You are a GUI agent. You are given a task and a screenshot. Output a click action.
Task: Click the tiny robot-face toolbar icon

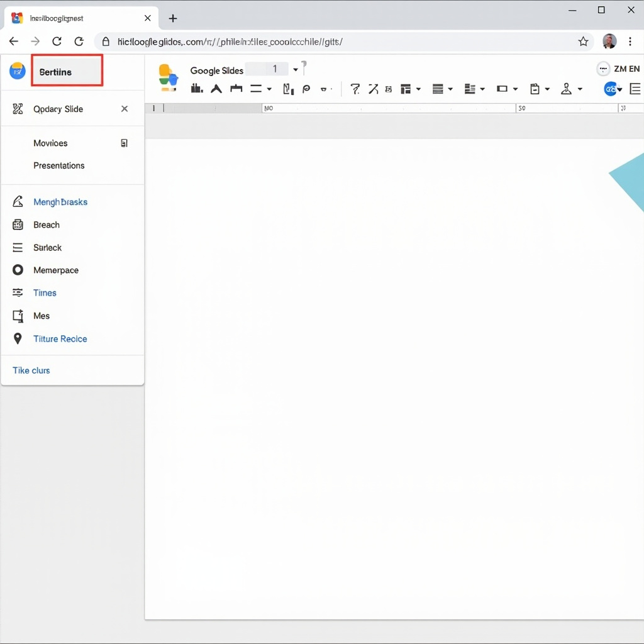(x=388, y=89)
